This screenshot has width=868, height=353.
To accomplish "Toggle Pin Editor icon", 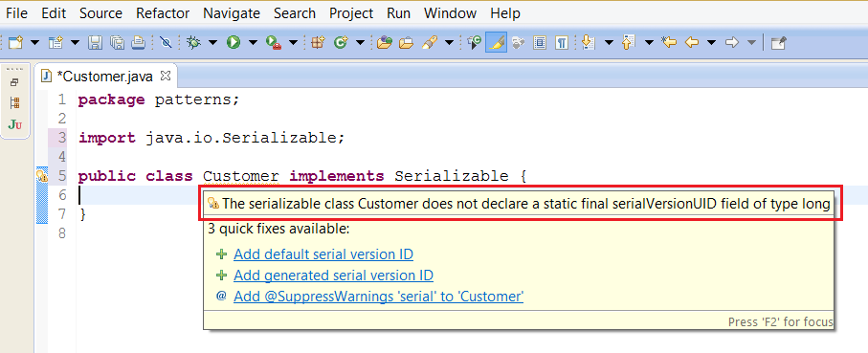I will pos(779,42).
